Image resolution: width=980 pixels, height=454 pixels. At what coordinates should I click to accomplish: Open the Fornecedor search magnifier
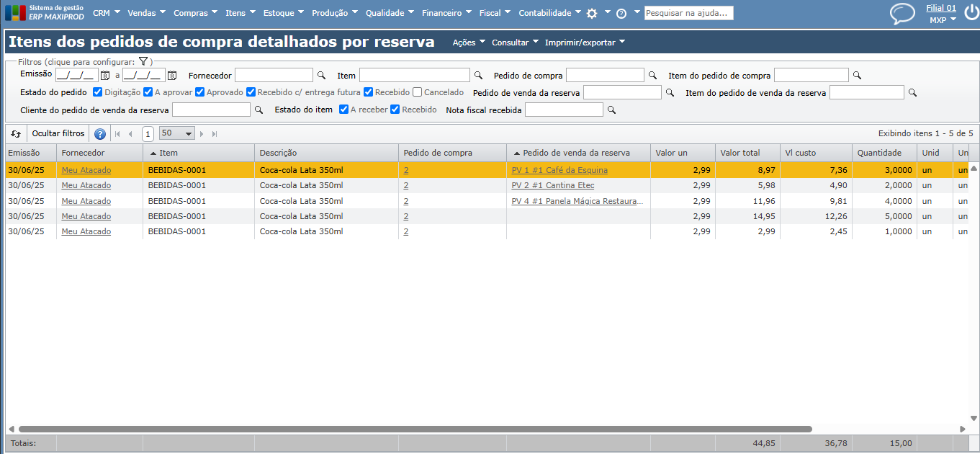pos(321,75)
